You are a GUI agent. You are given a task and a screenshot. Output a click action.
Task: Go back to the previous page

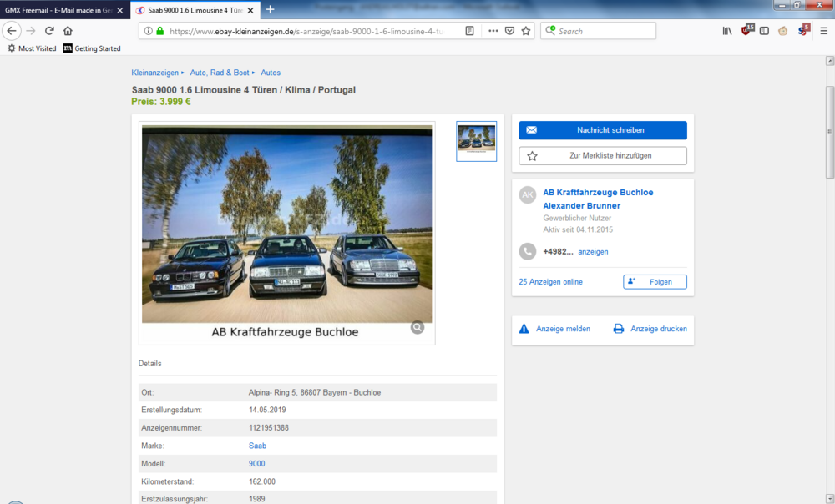point(12,31)
